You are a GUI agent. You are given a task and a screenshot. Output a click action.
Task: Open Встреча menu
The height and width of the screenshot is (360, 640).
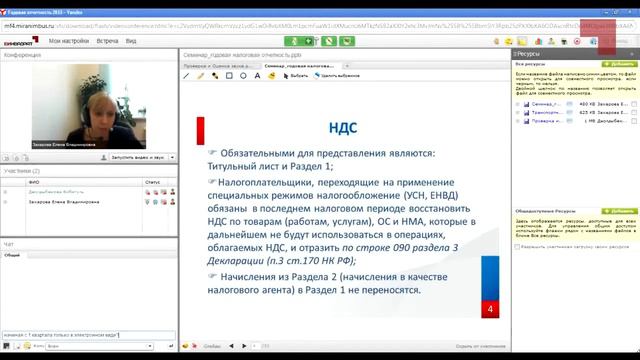107,41
